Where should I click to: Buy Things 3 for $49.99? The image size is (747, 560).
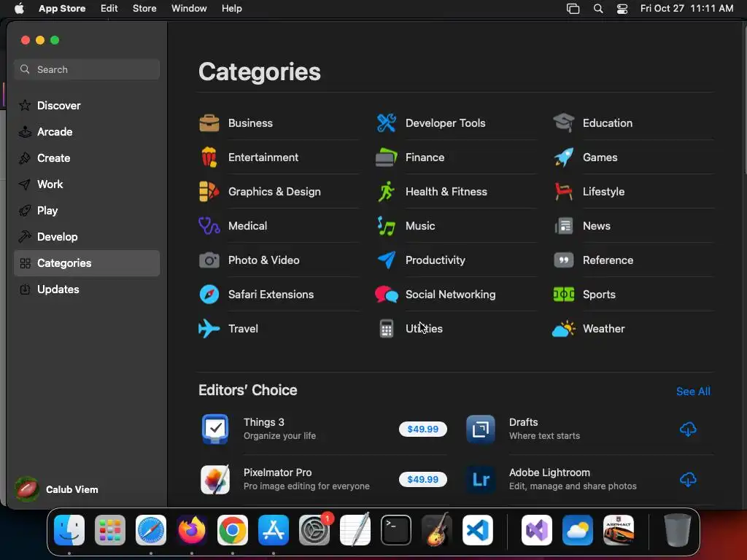[x=422, y=429]
